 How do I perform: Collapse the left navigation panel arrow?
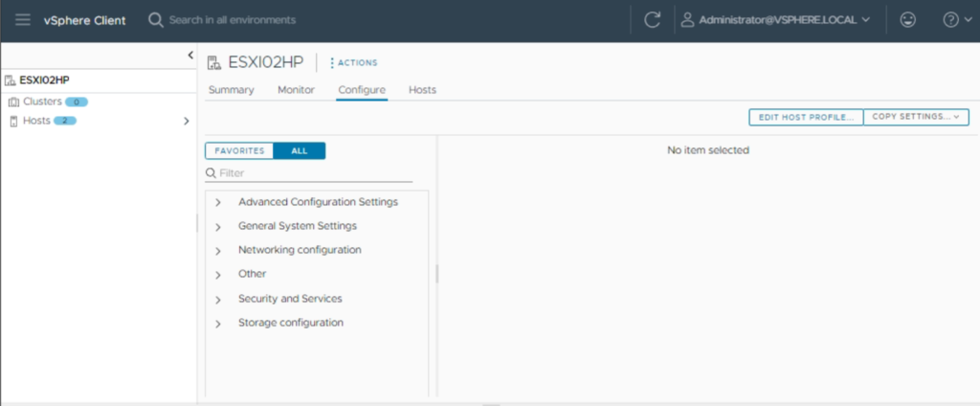pyautogui.click(x=189, y=56)
